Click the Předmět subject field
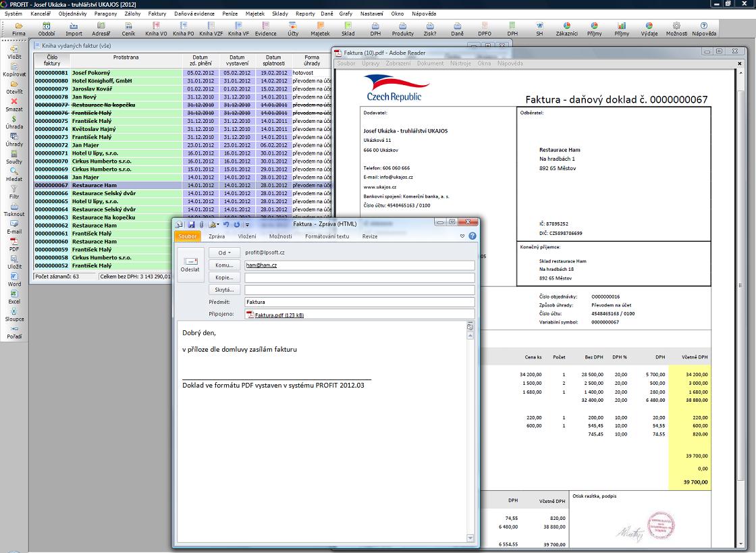 360,302
